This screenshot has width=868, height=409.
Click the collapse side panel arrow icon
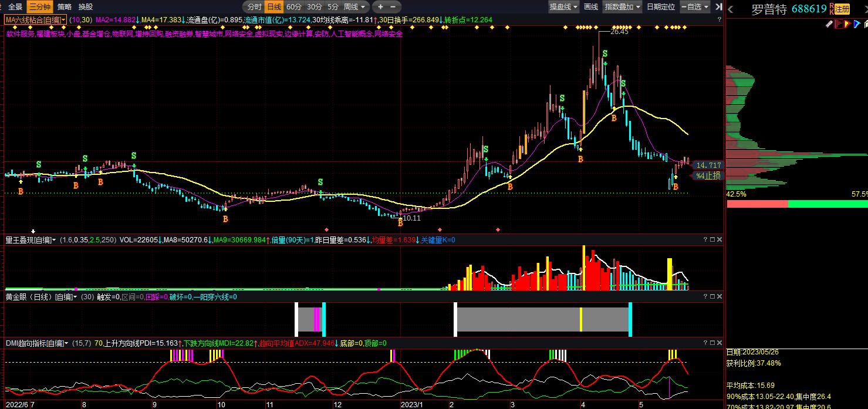point(719,7)
